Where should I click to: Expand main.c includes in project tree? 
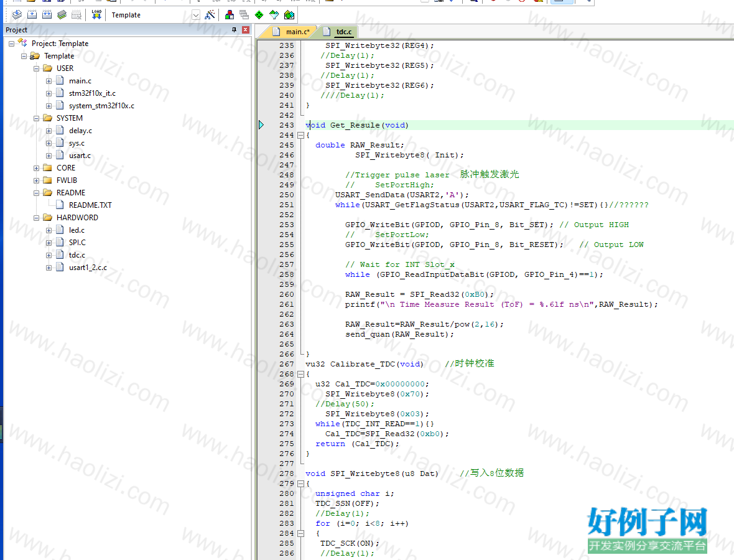49,81
